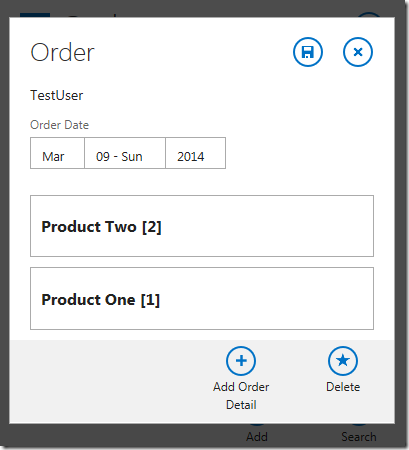Click the Add label behind the dialog
This screenshot has width=409, height=450.
tap(257, 437)
